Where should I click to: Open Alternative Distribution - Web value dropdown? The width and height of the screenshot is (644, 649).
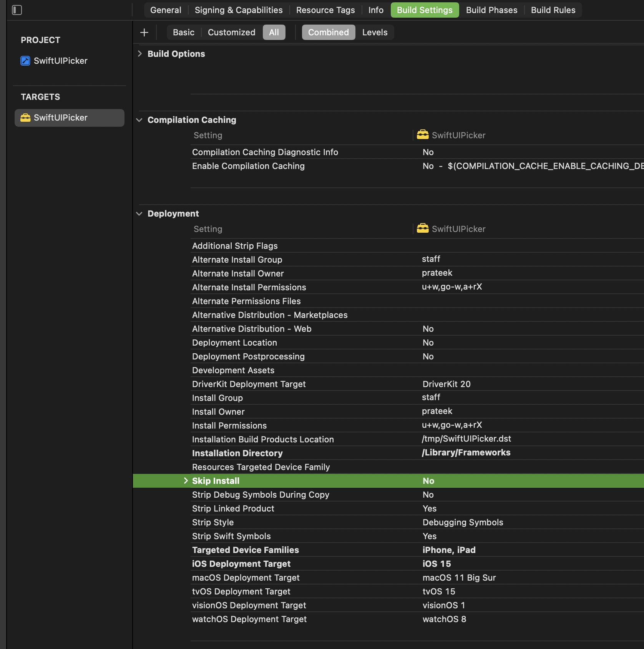point(428,329)
